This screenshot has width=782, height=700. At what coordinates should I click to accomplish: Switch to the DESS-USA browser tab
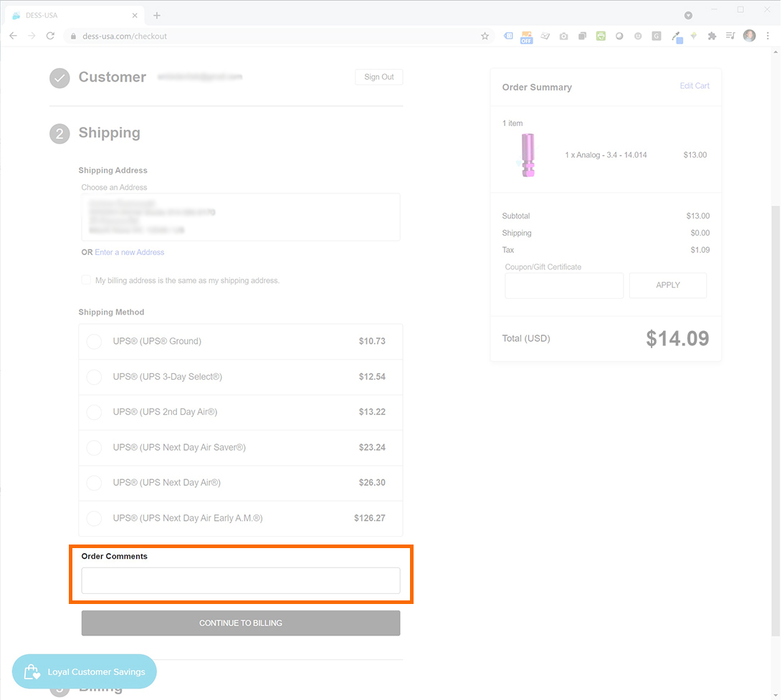75,16
